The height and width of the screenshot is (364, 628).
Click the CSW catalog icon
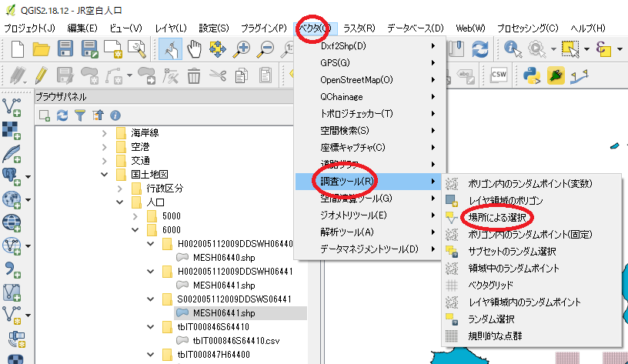[499, 75]
